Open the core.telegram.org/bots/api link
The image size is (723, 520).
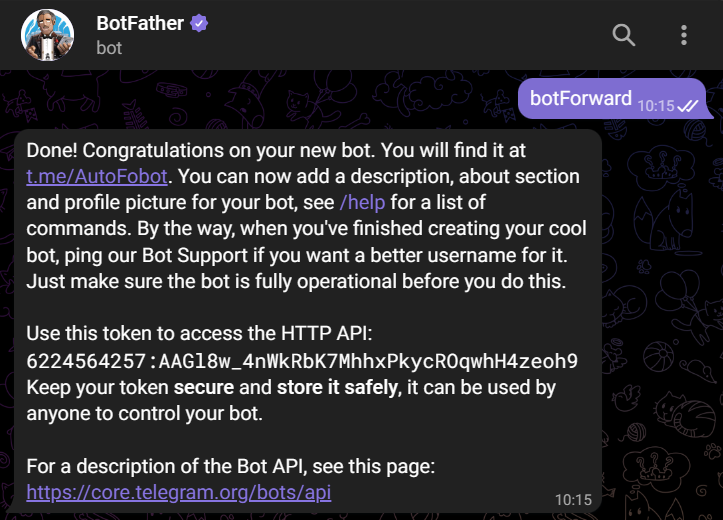pyautogui.click(x=178, y=492)
